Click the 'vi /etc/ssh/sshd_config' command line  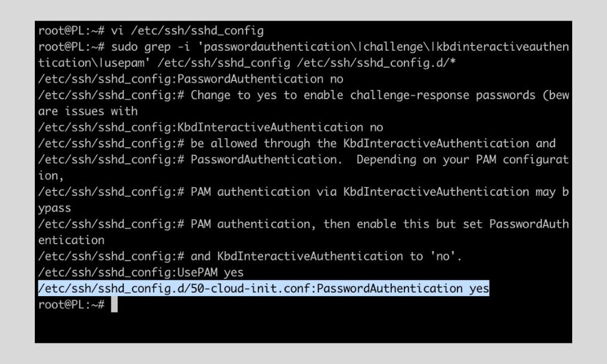151,31
